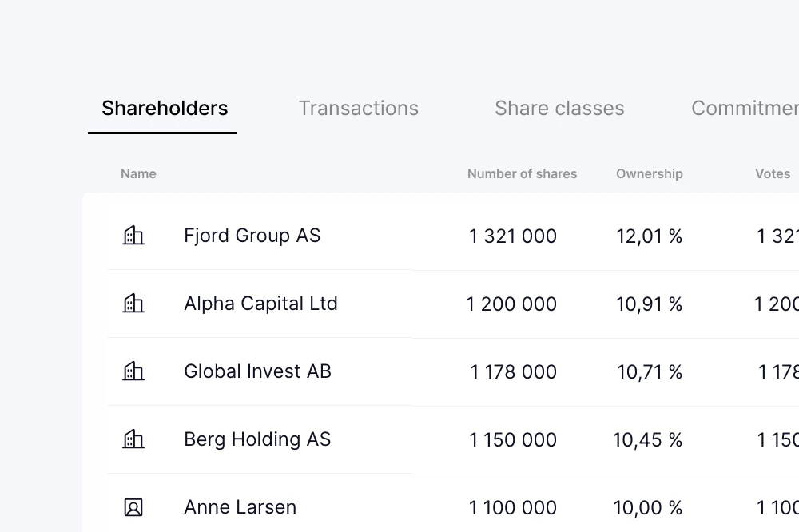Screen dimensions: 799x532
Task: Click the company icon beside Fjord Group AS
Action: tap(133, 236)
